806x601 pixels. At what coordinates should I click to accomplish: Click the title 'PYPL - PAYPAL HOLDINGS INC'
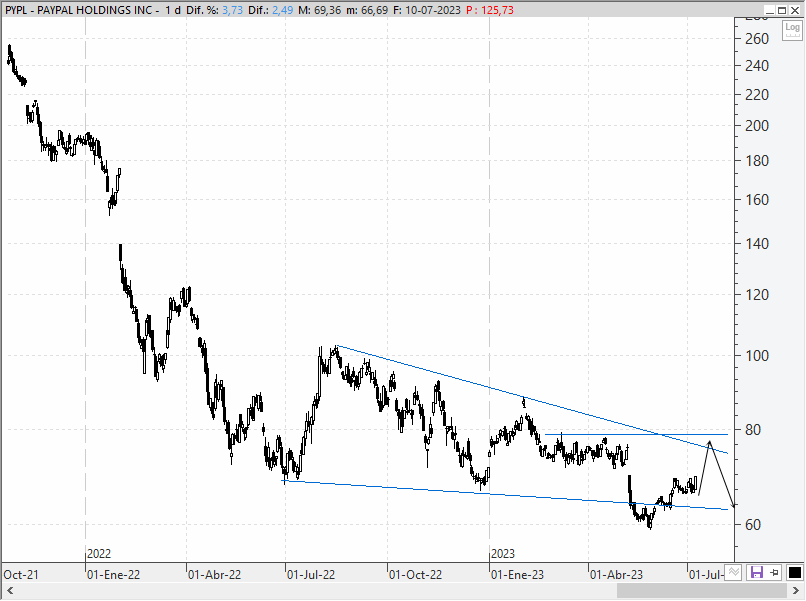tap(79, 10)
